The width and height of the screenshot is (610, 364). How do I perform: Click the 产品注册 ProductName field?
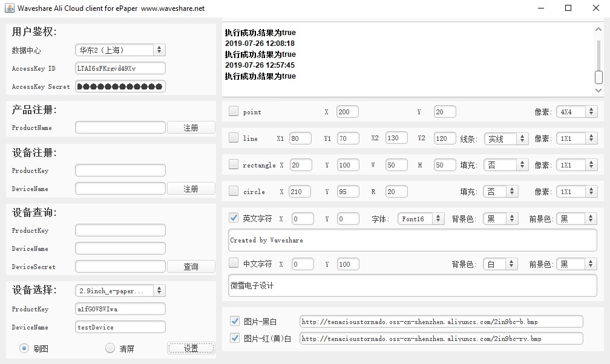click(120, 128)
